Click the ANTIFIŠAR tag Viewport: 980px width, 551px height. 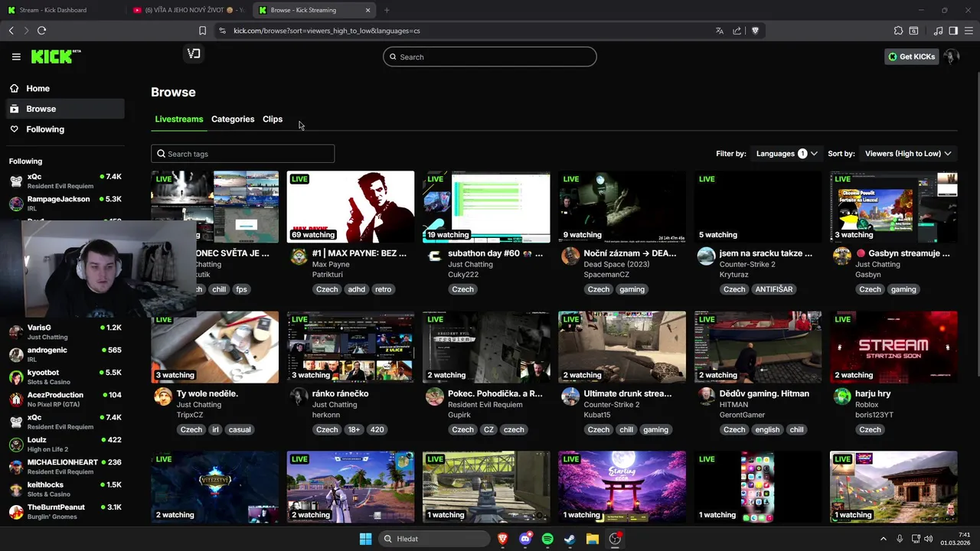coord(774,289)
